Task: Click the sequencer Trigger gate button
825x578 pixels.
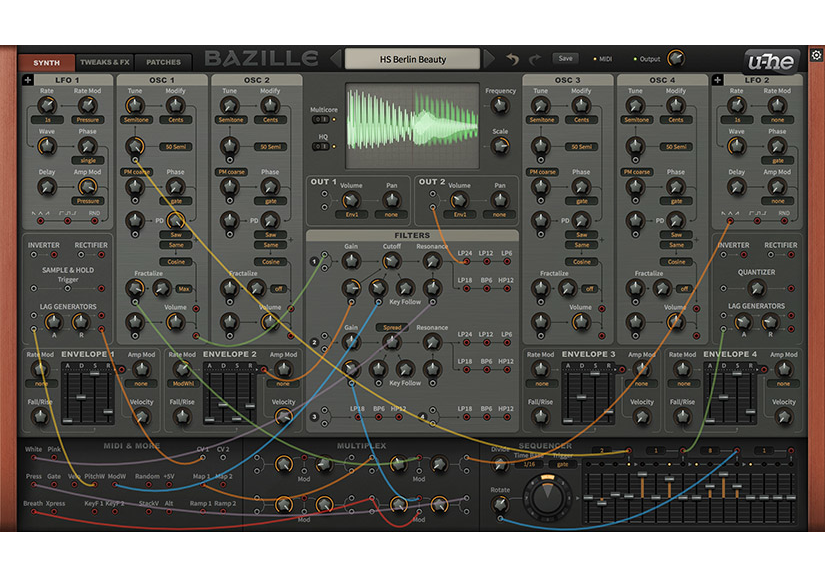Action: (x=562, y=464)
